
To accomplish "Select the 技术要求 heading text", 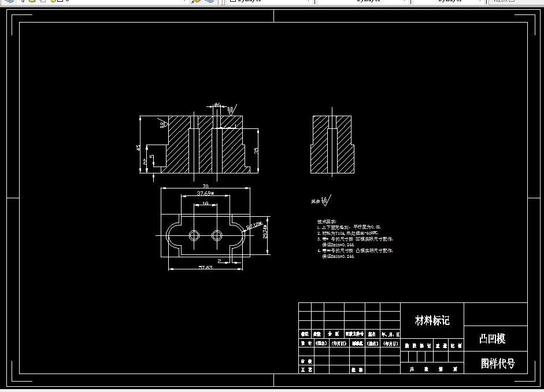I will (327, 221).
